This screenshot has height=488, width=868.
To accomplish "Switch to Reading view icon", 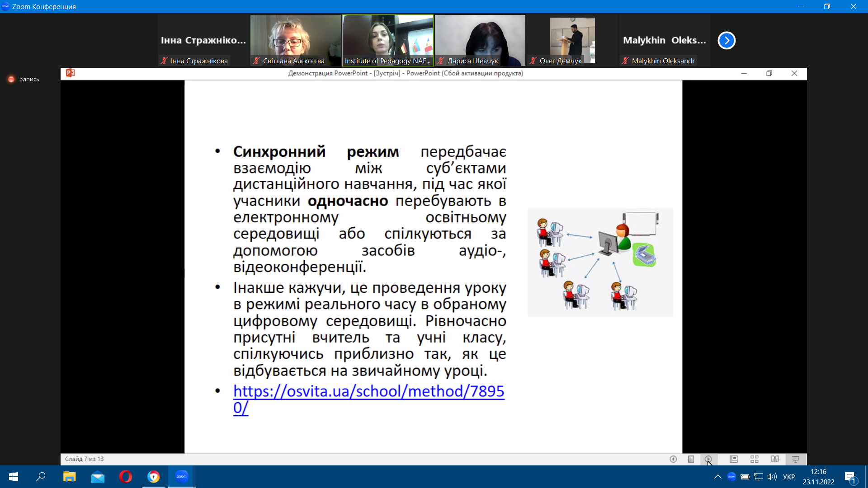I will point(775,459).
